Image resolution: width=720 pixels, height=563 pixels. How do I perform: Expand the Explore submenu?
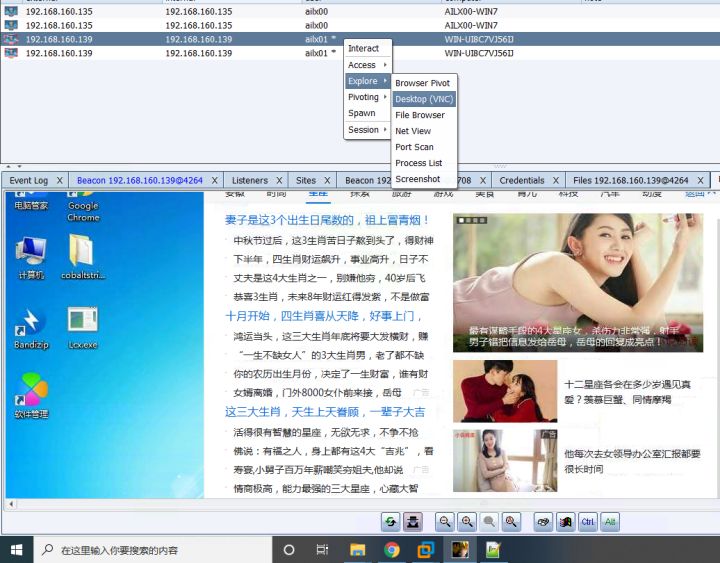click(x=367, y=81)
